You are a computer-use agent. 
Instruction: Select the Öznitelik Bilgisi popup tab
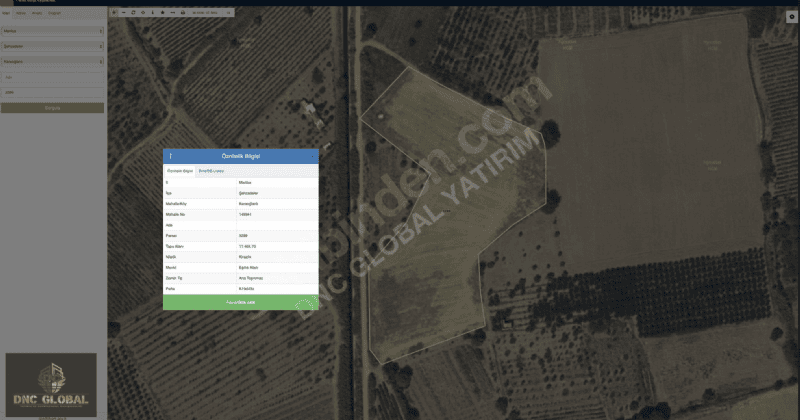(180, 171)
